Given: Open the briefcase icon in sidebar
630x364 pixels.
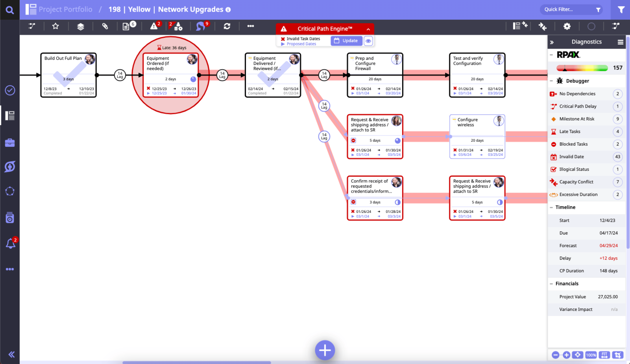Looking at the screenshot, I should pos(10,143).
